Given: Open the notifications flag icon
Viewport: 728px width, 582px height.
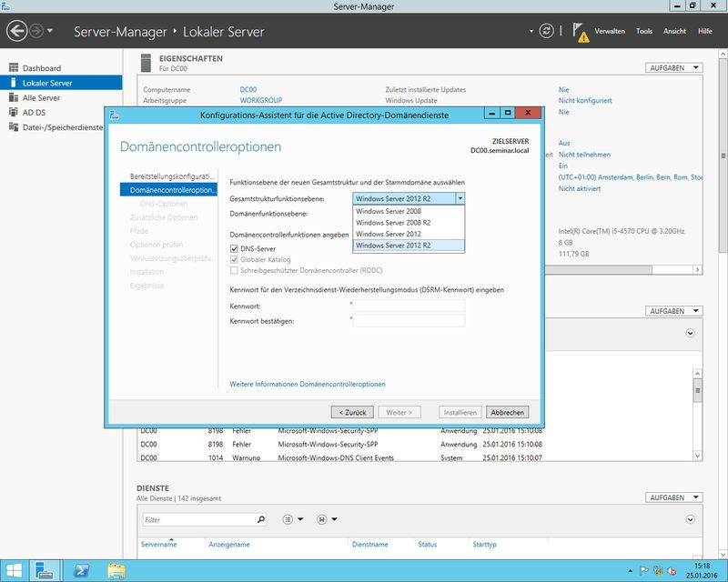Looking at the screenshot, I should pos(581,32).
